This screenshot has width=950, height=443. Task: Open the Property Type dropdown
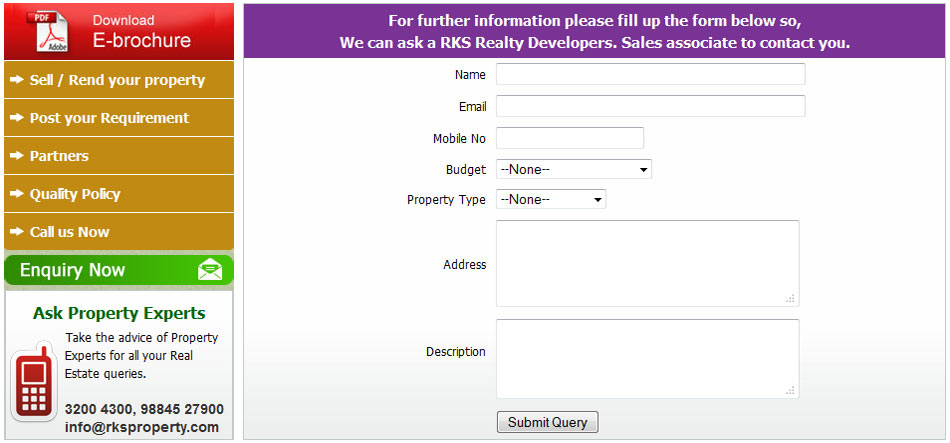(x=551, y=199)
